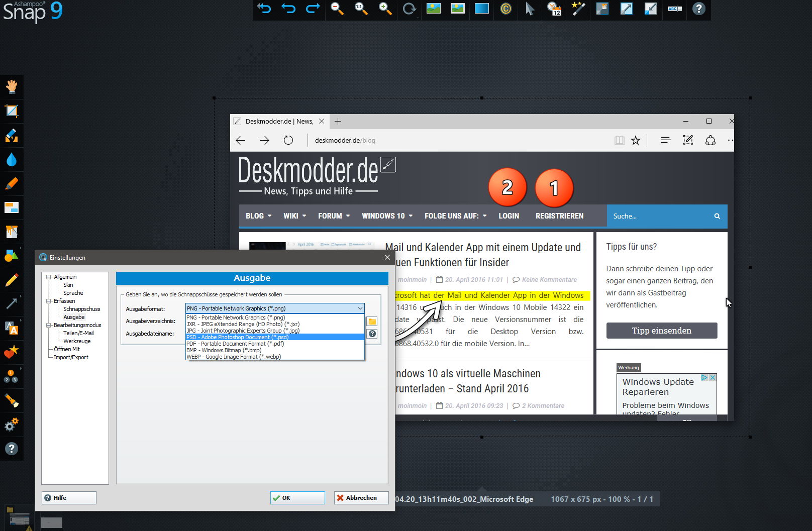Select Werkzeuge in settings tree
The image size is (812, 531).
[77, 341]
